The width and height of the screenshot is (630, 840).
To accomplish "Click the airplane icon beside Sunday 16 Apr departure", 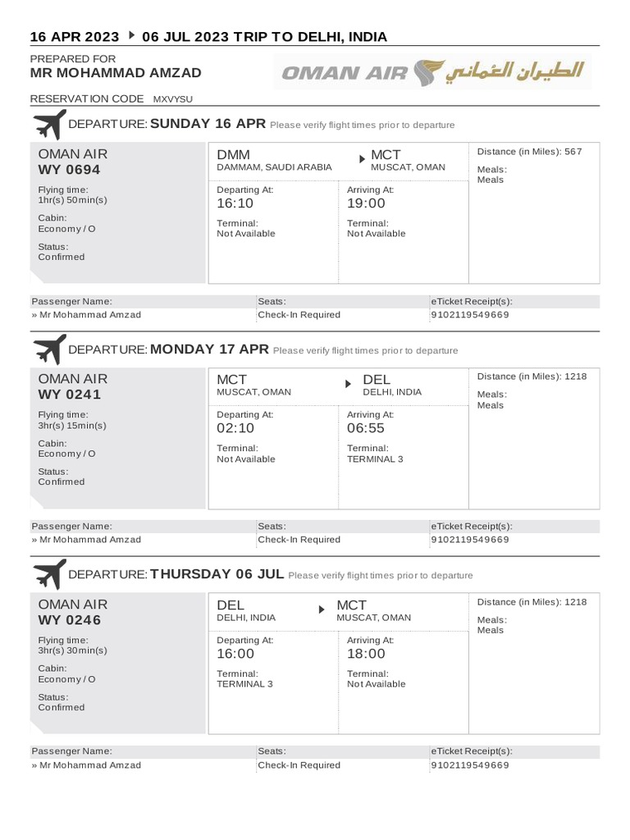I will tap(48, 125).
